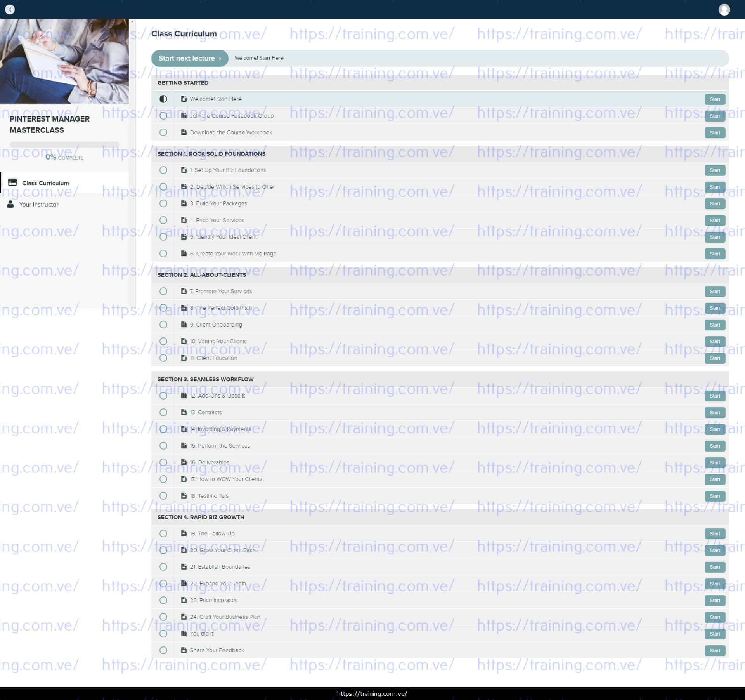Open the user profile avatar

point(724,9)
